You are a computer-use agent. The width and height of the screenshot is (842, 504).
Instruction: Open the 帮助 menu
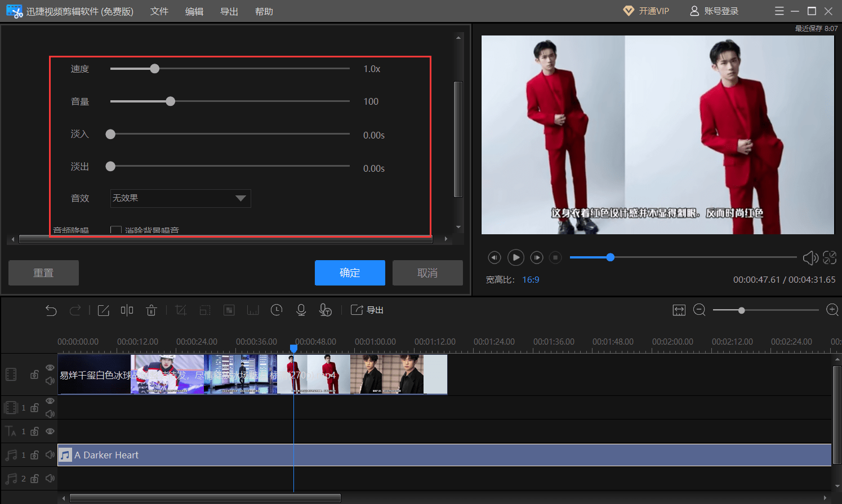click(264, 11)
